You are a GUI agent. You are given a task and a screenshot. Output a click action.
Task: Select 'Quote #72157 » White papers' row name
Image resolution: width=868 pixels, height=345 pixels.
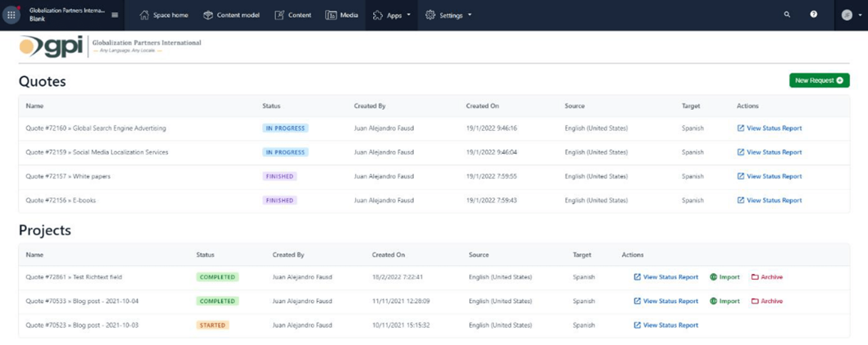click(68, 176)
